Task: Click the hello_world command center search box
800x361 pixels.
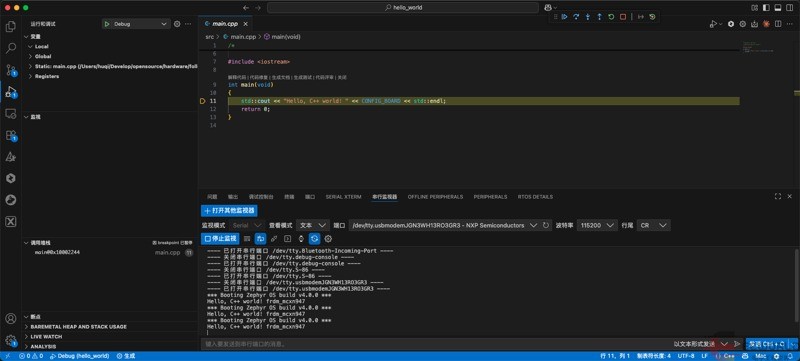Action: (x=403, y=8)
